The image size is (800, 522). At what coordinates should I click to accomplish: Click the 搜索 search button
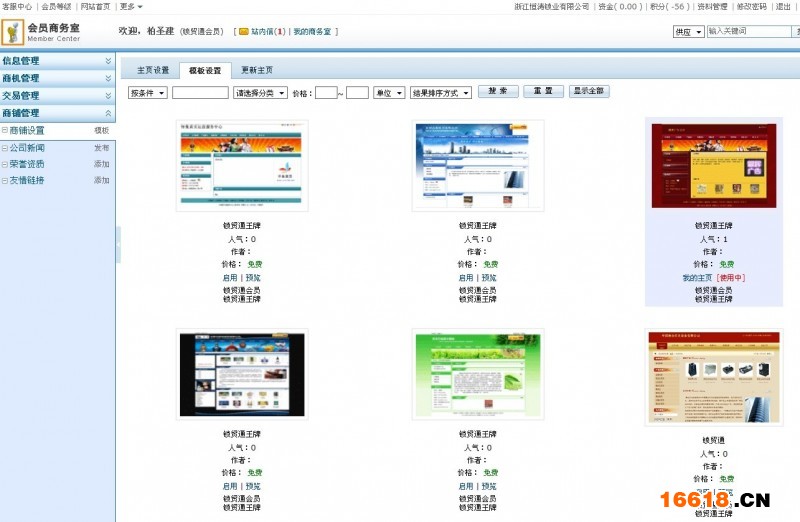click(x=497, y=92)
